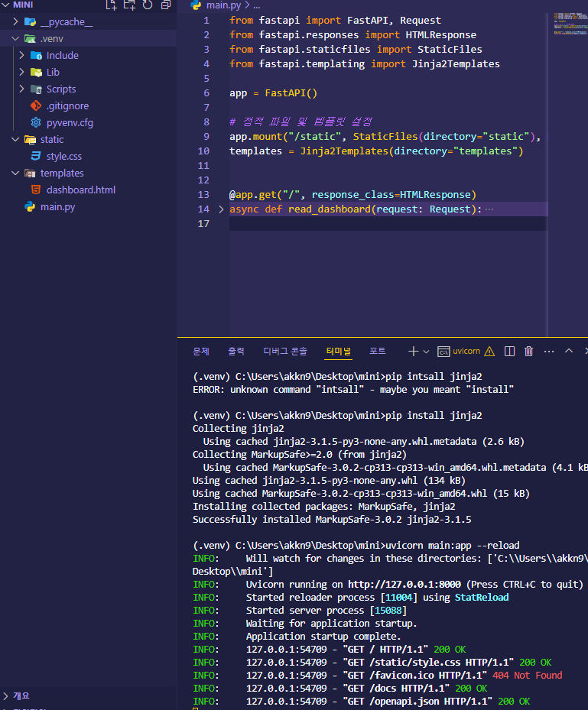This screenshot has height=710, width=588.
Task: Click the Scripts folder icon
Action: tap(36, 89)
